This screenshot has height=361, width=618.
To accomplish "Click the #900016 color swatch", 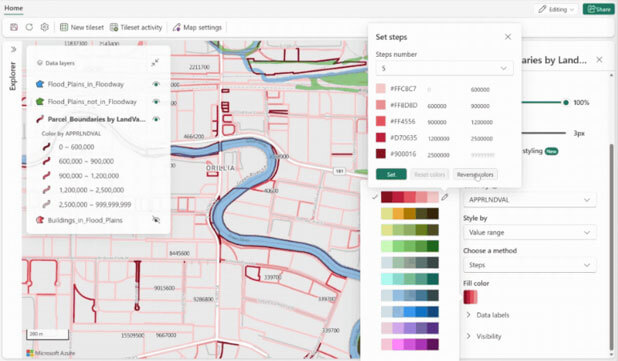I will (x=380, y=154).
